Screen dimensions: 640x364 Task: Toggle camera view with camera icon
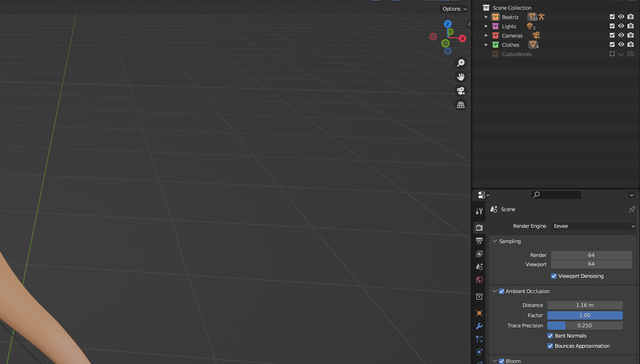click(461, 91)
